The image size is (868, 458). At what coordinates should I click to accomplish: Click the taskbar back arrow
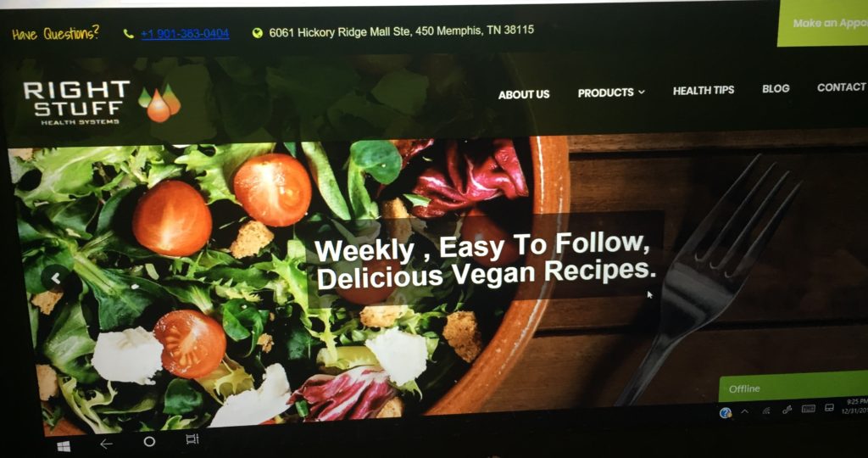point(106,444)
